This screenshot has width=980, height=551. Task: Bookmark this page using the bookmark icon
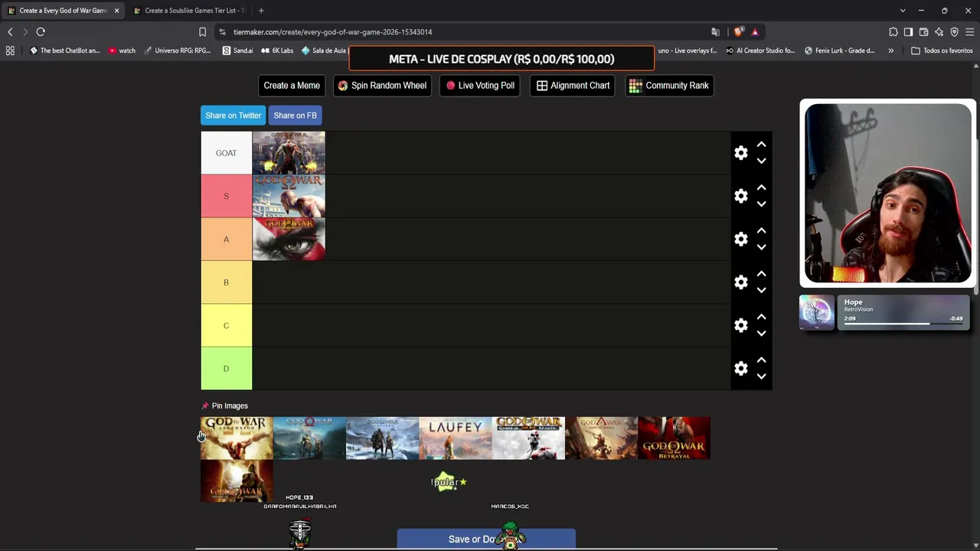202,32
